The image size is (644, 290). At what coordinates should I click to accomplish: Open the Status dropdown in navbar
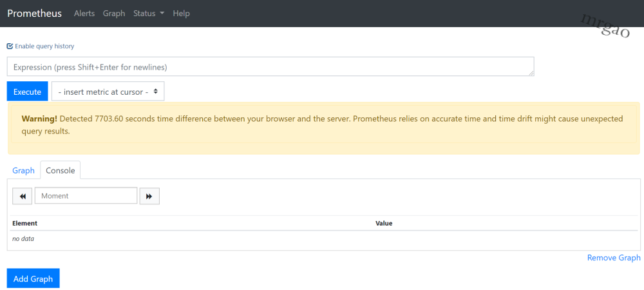(x=149, y=14)
